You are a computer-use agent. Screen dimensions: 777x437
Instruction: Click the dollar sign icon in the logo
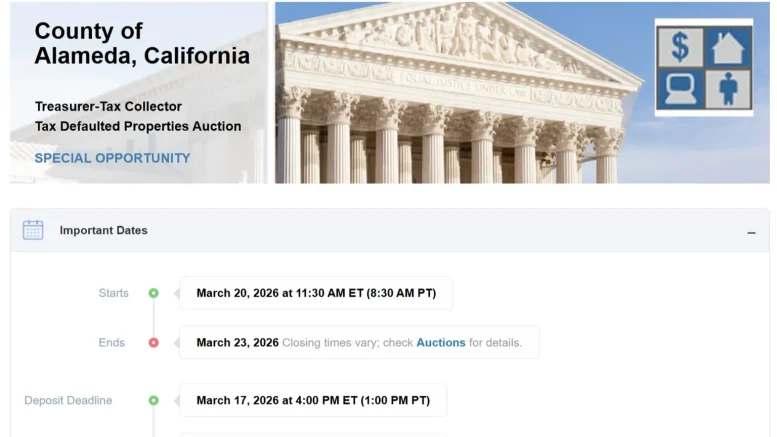coord(681,47)
